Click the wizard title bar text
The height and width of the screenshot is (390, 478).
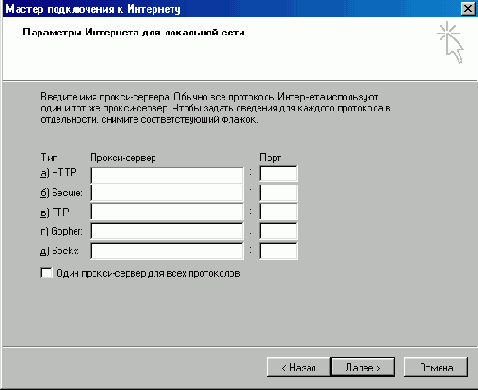tap(93, 9)
